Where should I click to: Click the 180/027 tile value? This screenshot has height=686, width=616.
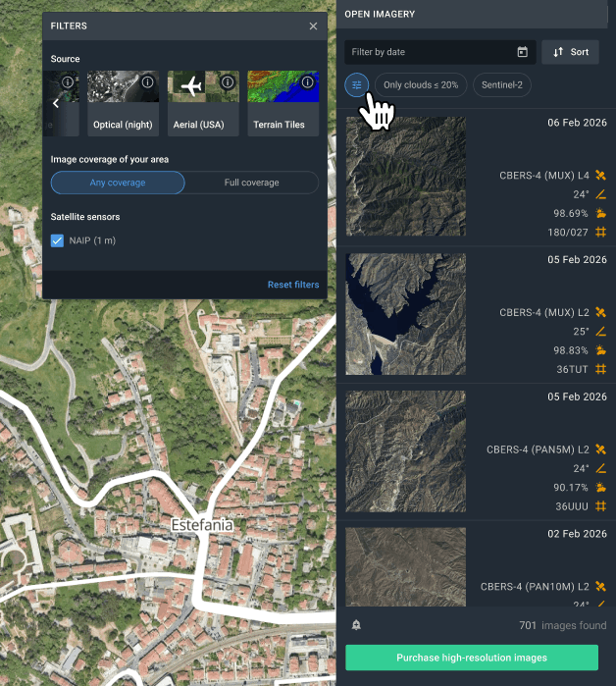coord(568,233)
